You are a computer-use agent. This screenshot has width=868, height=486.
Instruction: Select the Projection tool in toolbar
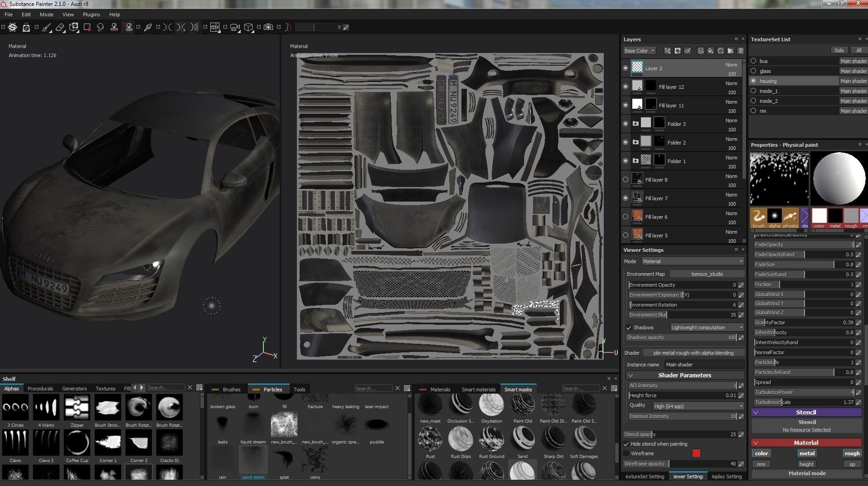[x=74, y=28]
